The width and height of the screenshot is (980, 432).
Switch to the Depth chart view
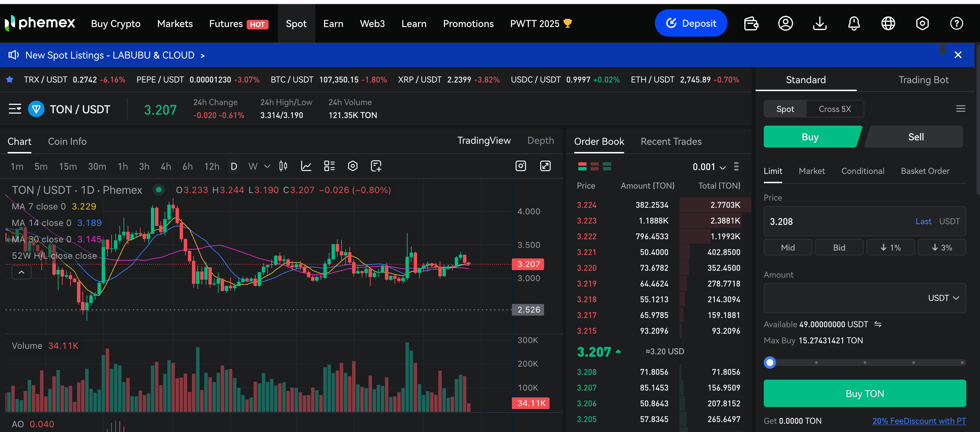(x=541, y=140)
